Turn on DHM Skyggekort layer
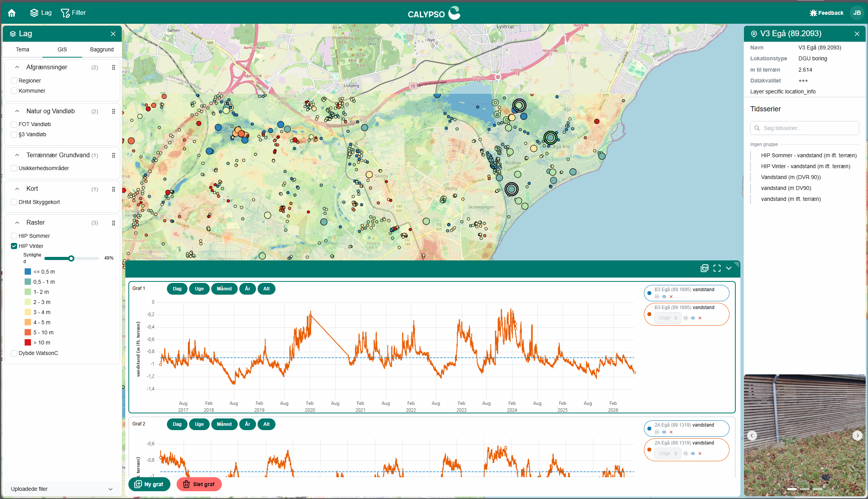The image size is (868, 499). coord(14,202)
